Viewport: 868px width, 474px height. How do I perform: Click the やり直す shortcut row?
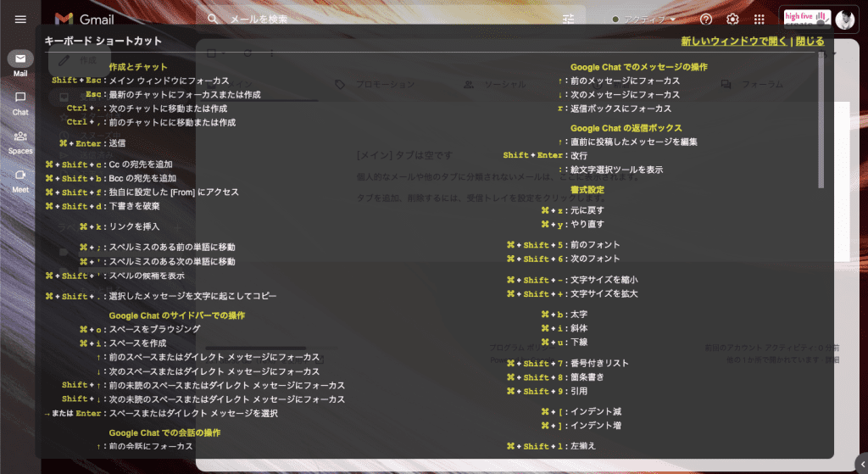pyautogui.click(x=572, y=224)
